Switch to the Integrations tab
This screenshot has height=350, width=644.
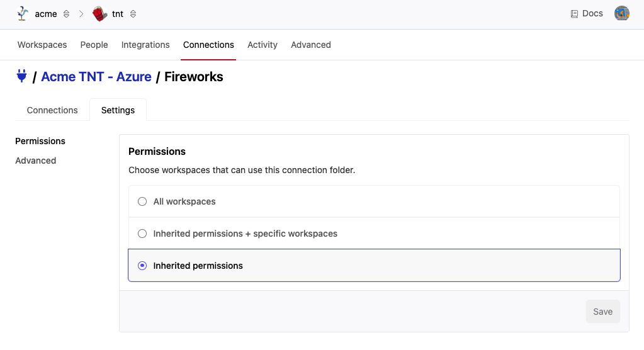[145, 45]
